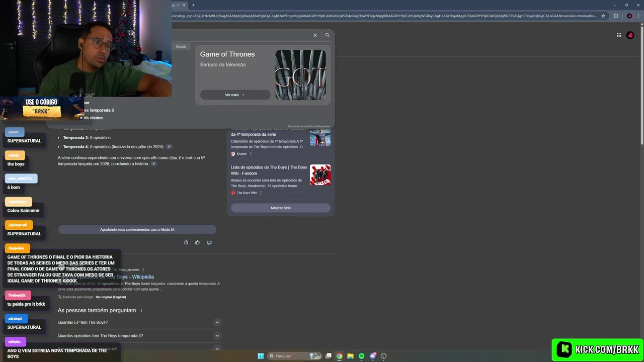Click The Boys Fandom article thumbnail
This screenshot has height=362, width=644.
320,174
